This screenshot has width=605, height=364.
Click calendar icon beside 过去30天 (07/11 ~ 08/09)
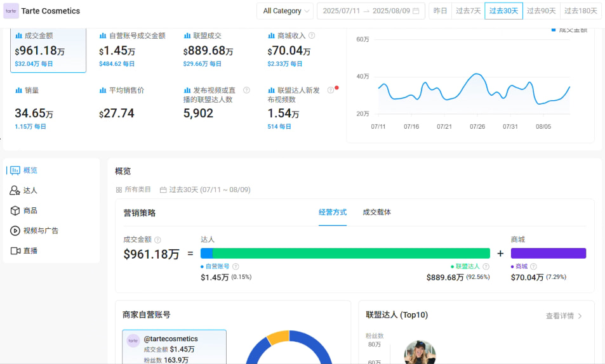163,190
